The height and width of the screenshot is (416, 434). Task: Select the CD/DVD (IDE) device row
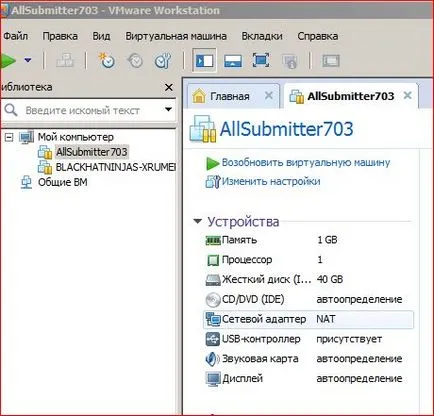[308, 299]
